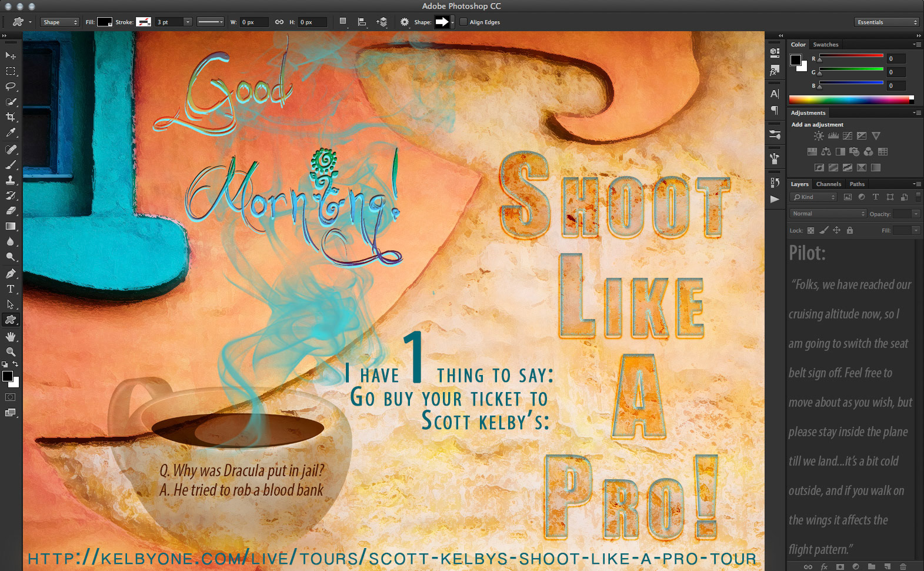
Task: Open the layer Fill dropdown arrow
Action: click(916, 231)
